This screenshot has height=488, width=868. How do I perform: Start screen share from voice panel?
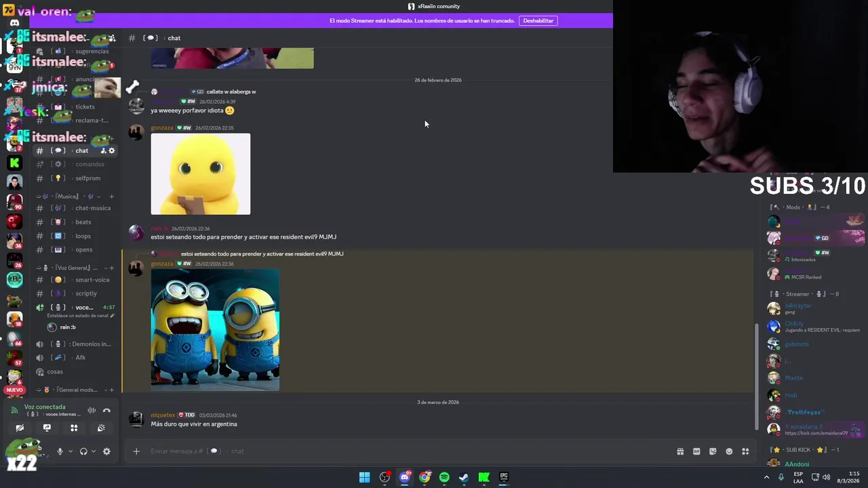pyautogui.click(x=47, y=428)
